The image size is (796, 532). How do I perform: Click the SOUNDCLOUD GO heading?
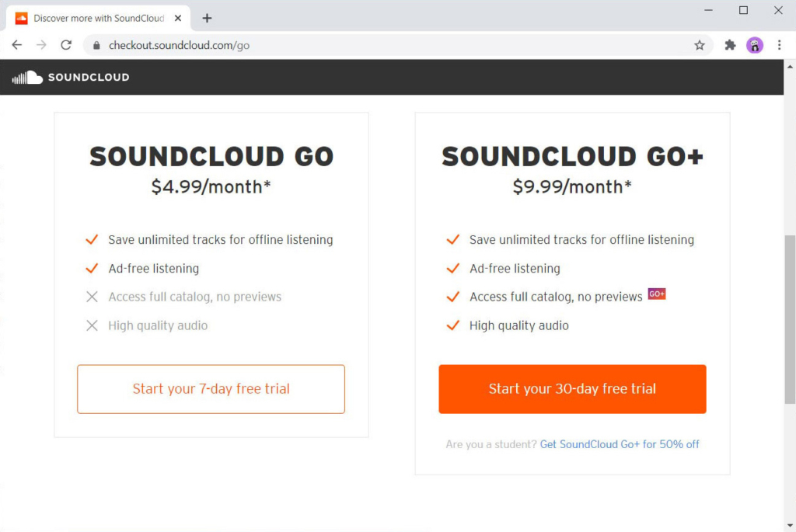[x=211, y=156]
